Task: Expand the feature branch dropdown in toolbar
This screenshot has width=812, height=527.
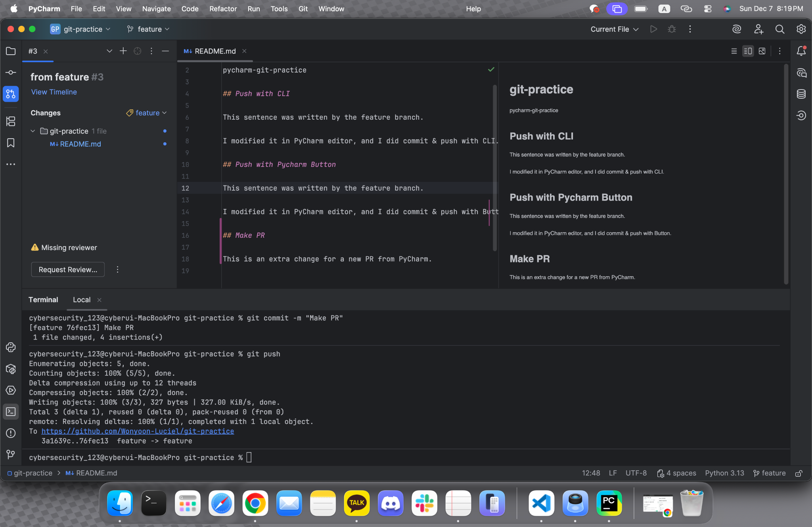Action: click(x=148, y=29)
